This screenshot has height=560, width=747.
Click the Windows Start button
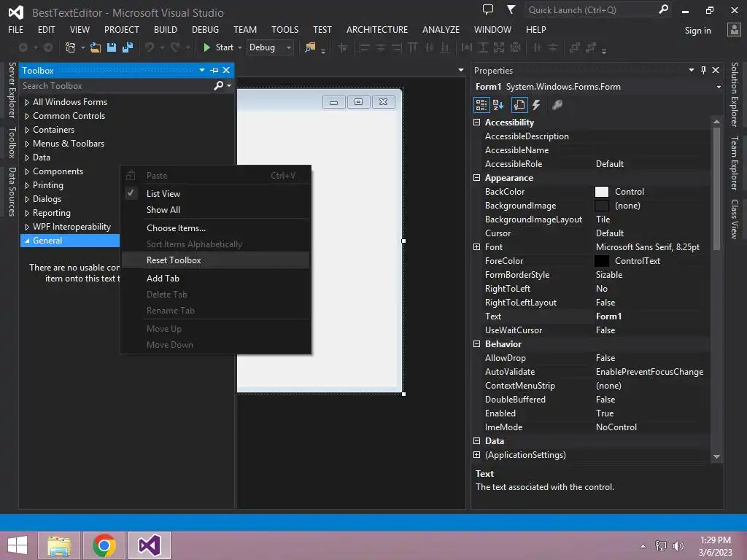pyautogui.click(x=18, y=545)
